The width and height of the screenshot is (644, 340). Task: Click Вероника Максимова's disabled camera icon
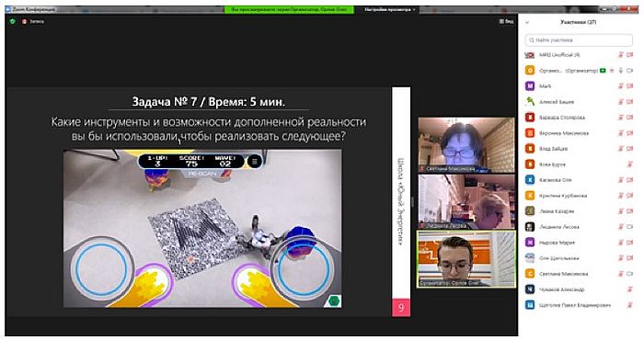pos(630,133)
